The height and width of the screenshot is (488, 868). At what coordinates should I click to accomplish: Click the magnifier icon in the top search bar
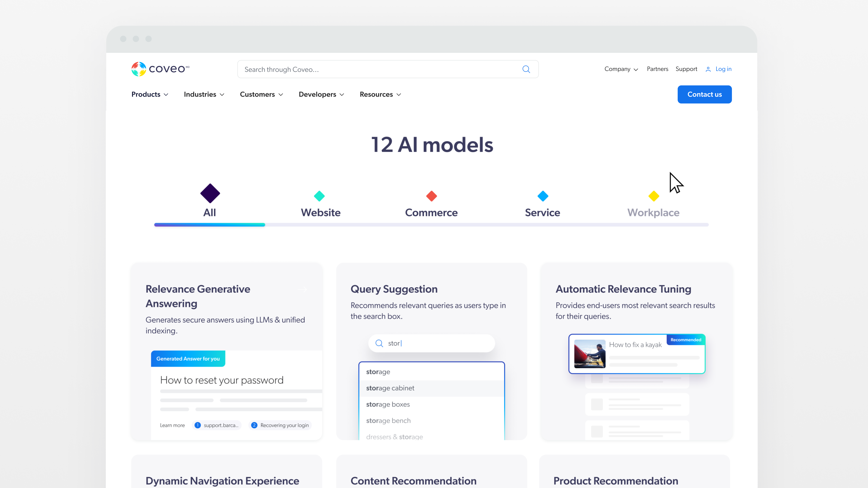coord(526,69)
